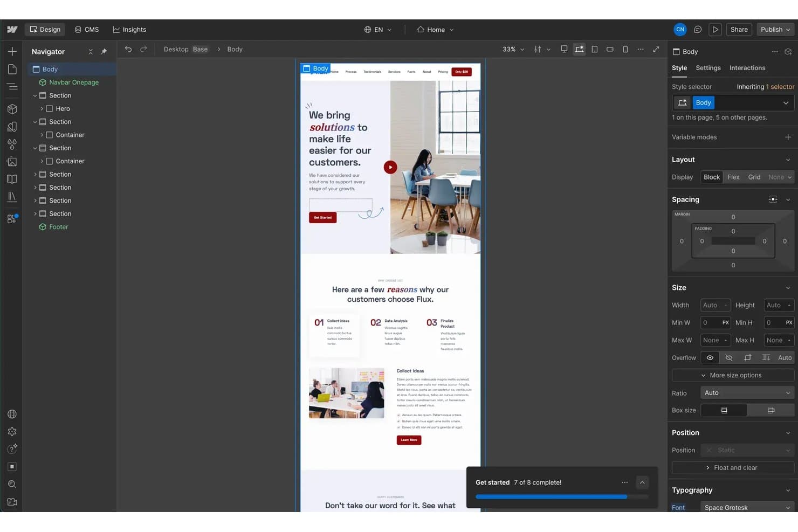Expand Float and clear
This screenshot has width=798, height=532.
click(733, 468)
